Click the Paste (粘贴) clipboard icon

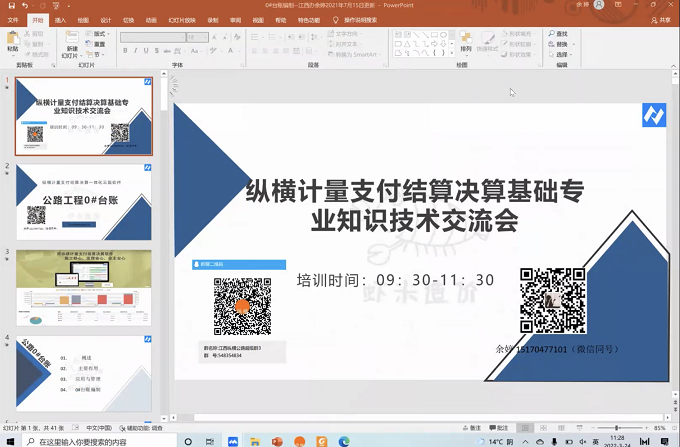coord(13,38)
